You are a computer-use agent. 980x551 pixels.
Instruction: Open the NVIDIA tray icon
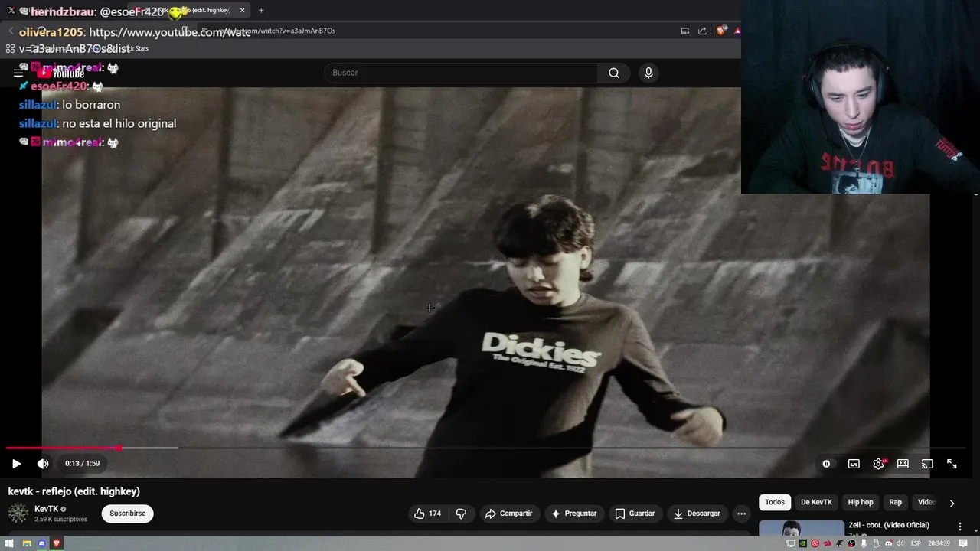point(802,543)
